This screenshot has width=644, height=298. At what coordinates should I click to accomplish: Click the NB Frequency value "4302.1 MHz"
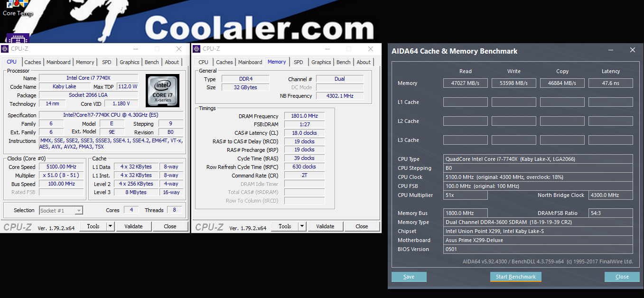click(340, 96)
